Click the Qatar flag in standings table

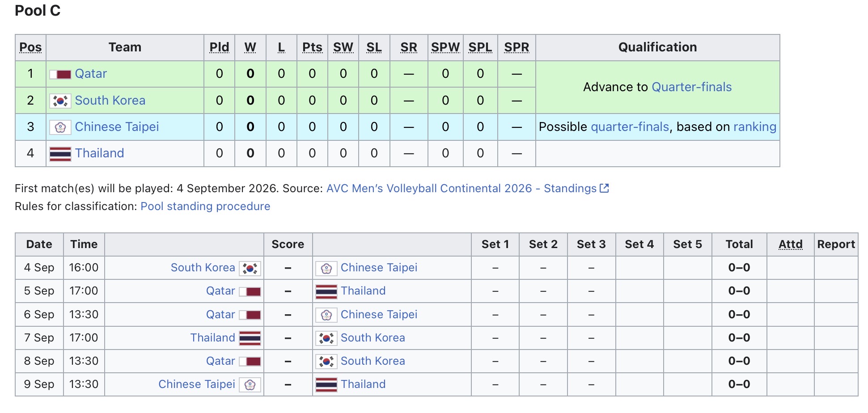tap(60, 74)
